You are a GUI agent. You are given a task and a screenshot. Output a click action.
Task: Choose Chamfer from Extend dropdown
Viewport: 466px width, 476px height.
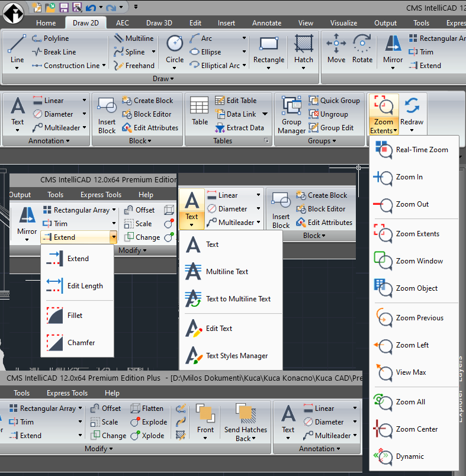[x=77, y=343]
